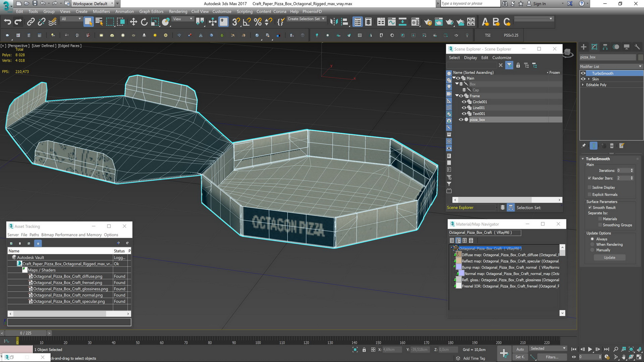Enable Isoline Display checkbox

[x=589, y=187]
